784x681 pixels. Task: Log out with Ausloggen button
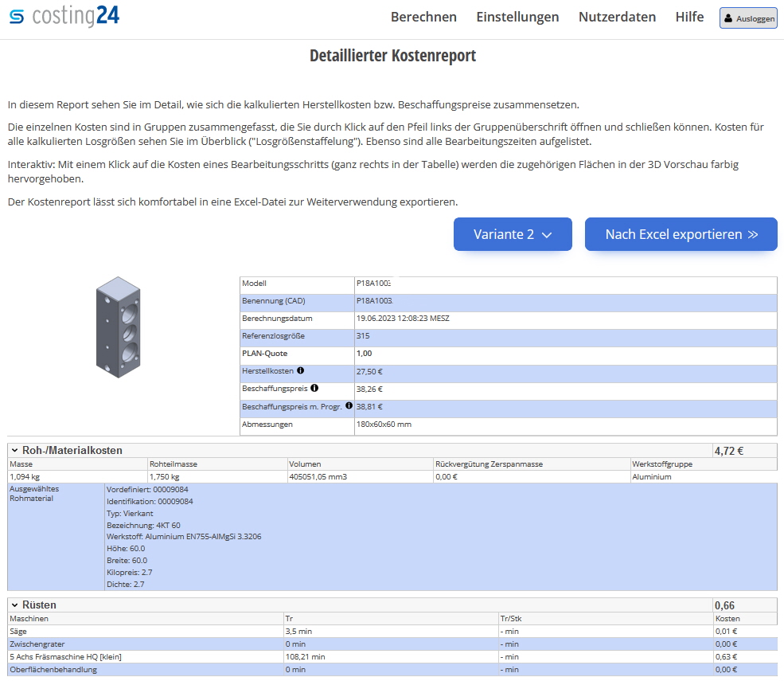point(748,18)
